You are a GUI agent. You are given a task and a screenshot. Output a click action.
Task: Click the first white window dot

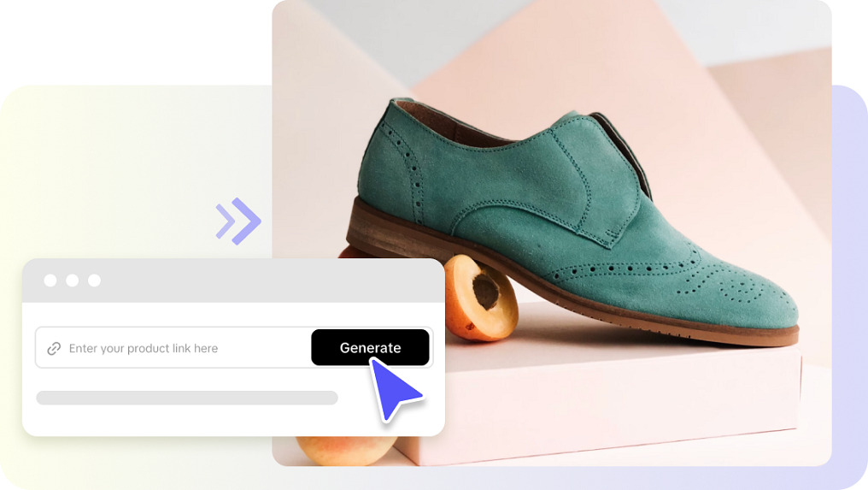pyautogui.click(x=50, y=280)
